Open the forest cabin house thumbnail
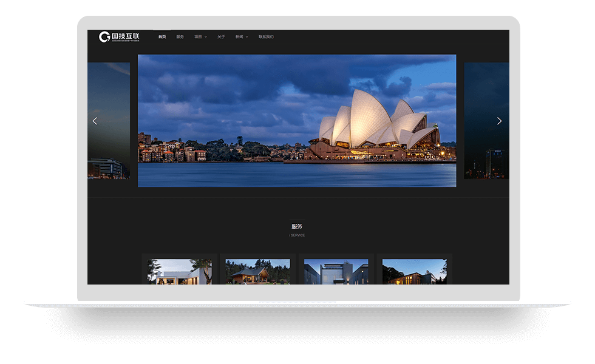Image resolution: width=595 pixels, height=364 pixels. (257, 272)
